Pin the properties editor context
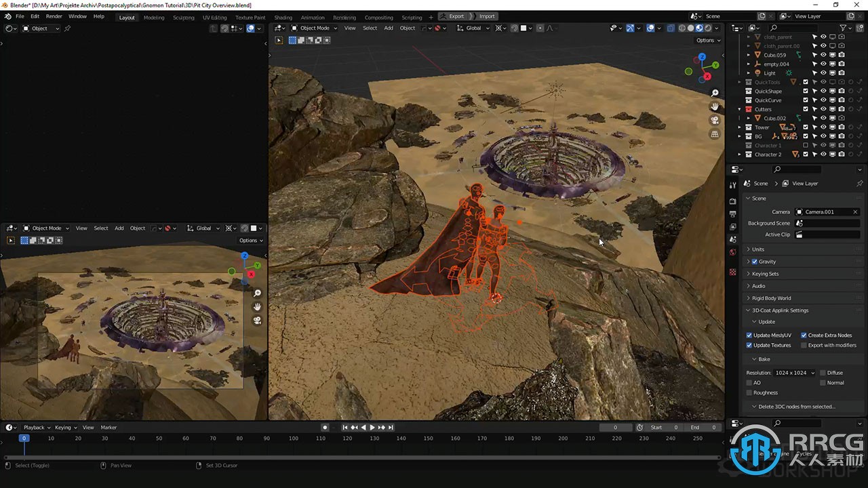This screenshot has height=488, width=868. (x=859, y=184)
